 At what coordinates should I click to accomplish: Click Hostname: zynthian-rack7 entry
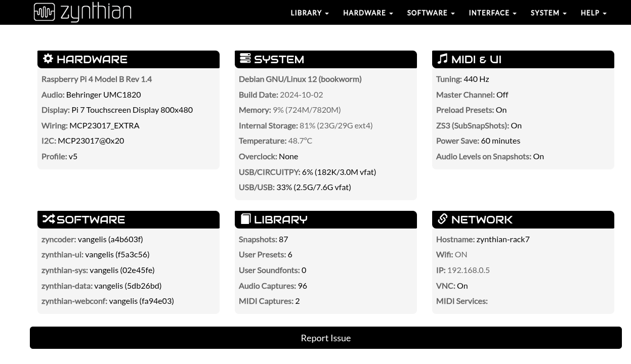click(x=483, y=239)
